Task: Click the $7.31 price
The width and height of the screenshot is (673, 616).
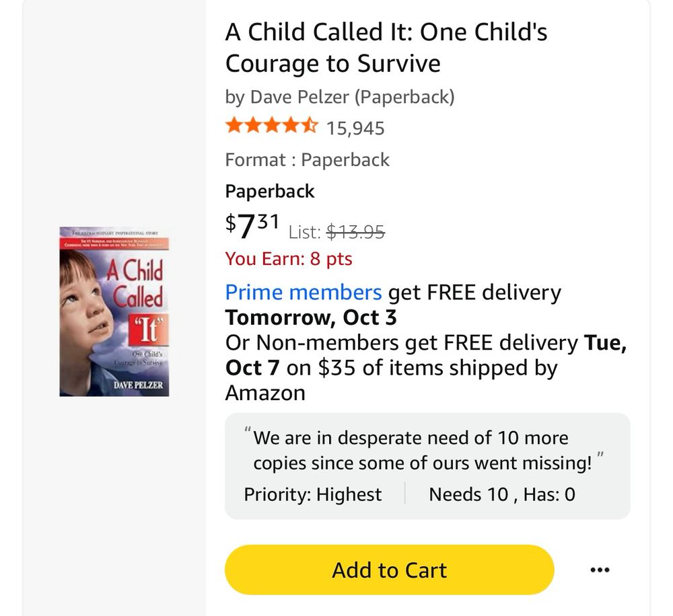Action: [252, 225]
